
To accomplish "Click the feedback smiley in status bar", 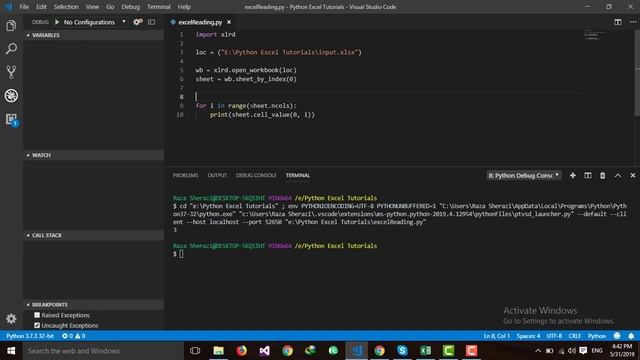I will (x=617, y=336).
